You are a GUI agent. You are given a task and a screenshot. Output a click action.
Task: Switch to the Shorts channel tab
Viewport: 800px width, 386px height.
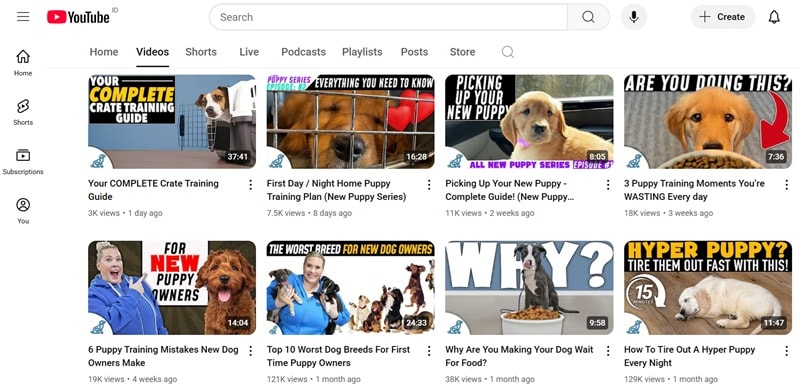201,52
